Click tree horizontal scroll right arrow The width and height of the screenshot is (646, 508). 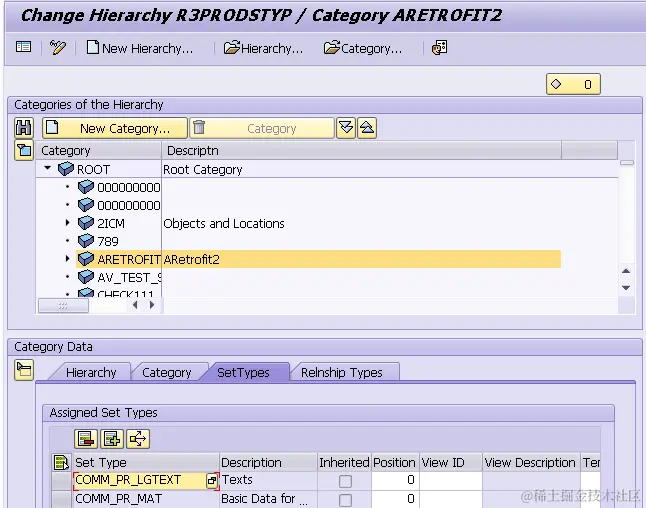pos(152,305)
